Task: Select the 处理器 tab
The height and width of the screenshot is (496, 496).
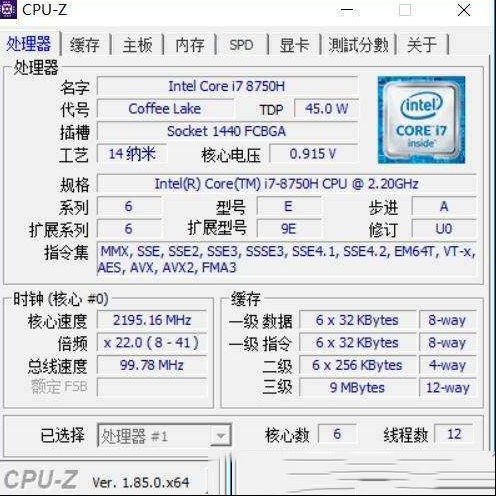Action: tap(29, 43)
